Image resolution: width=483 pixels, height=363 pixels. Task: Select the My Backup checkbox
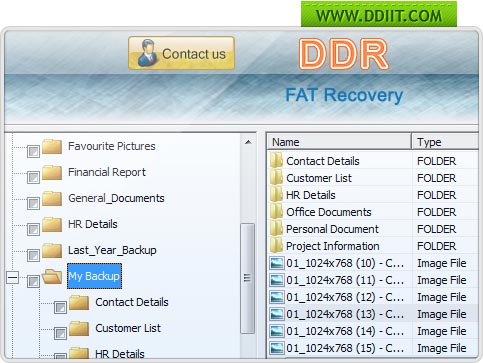33,281
